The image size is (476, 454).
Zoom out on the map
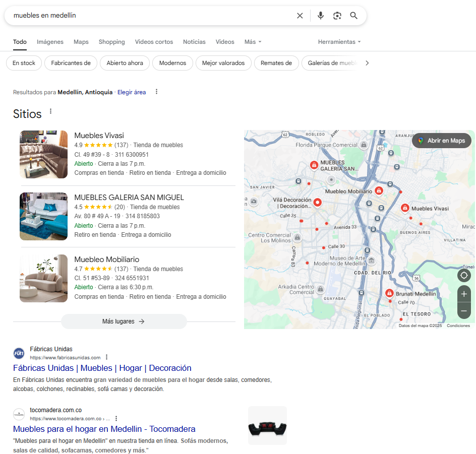click(464, 311)
